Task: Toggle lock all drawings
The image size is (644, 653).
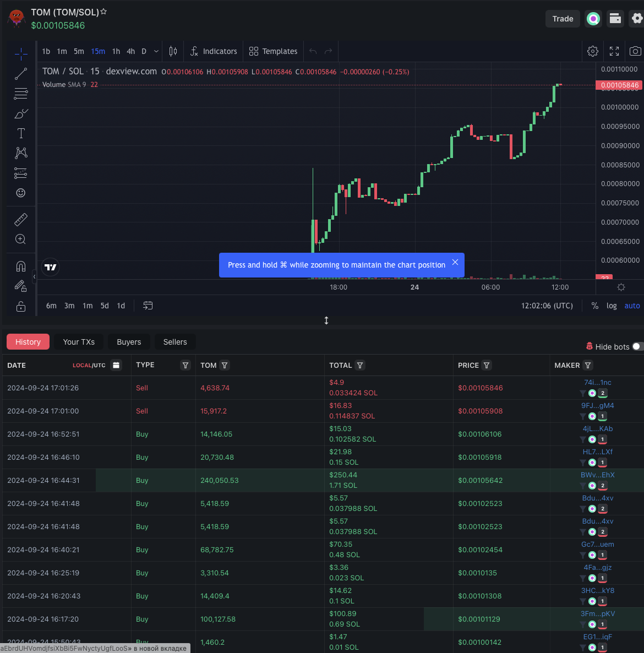Action: pyautogui.click(x=21, y=307)
